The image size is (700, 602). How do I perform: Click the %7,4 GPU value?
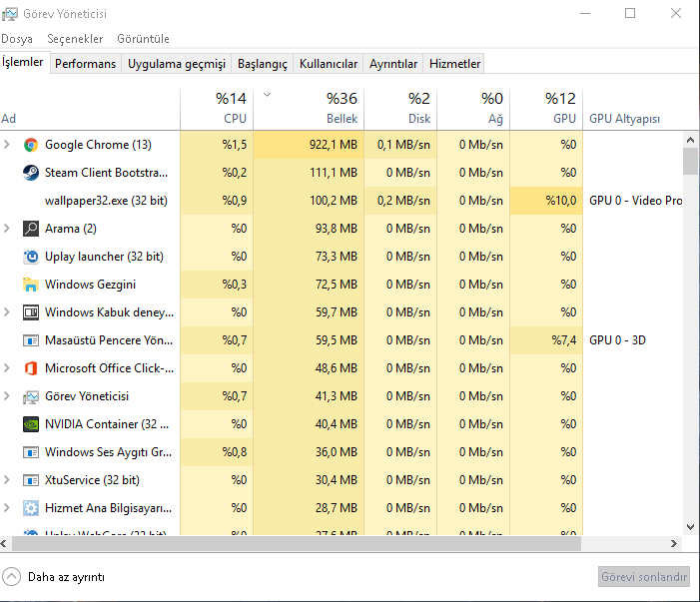(564, 340)
